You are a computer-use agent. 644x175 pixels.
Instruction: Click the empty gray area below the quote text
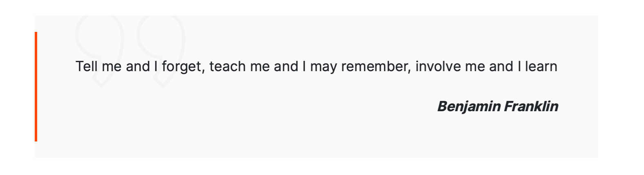[x=245, y=123]
